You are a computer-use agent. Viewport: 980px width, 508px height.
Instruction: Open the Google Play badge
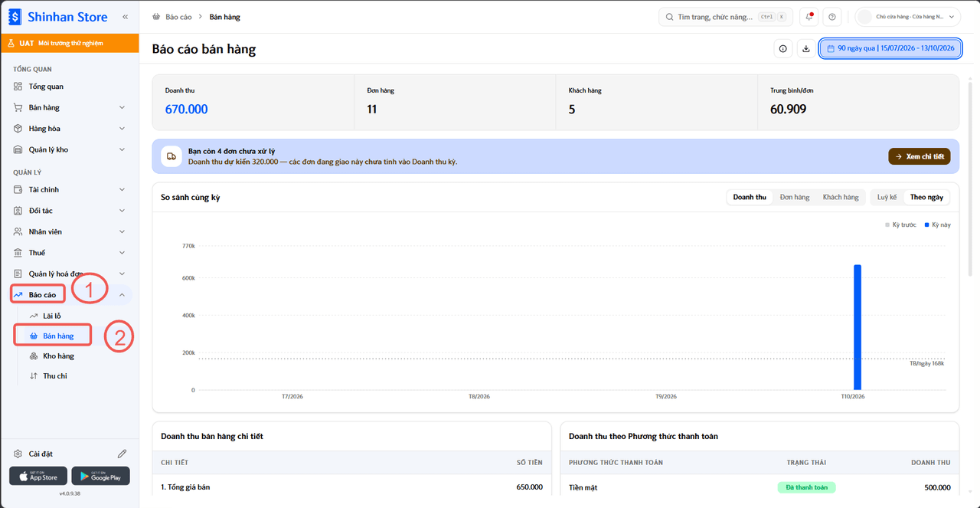coord(100,476)
